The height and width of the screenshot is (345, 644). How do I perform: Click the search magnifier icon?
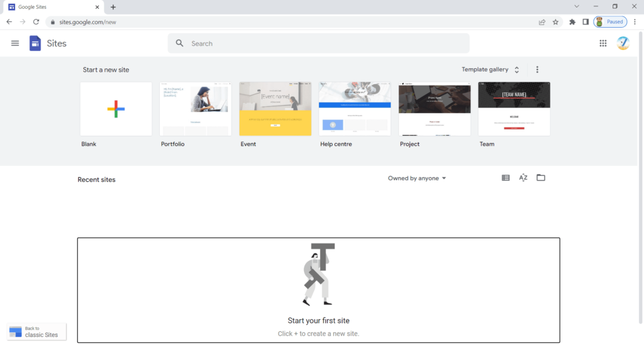(179, 43)
